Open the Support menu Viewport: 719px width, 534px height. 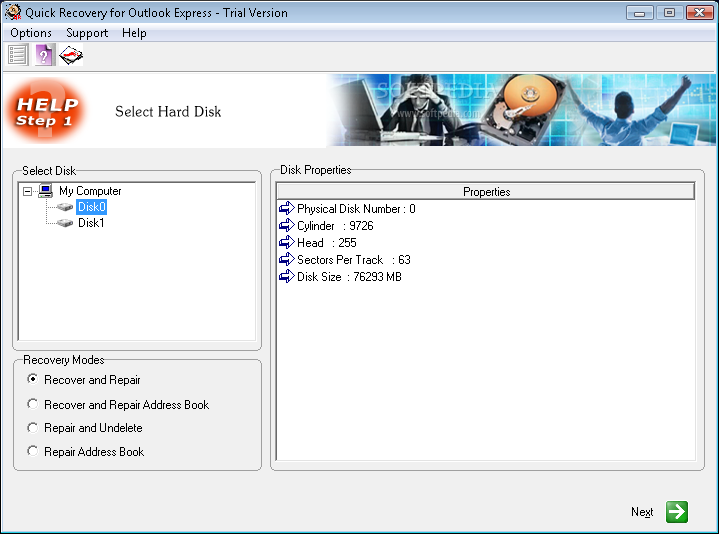tap(87, 33)
